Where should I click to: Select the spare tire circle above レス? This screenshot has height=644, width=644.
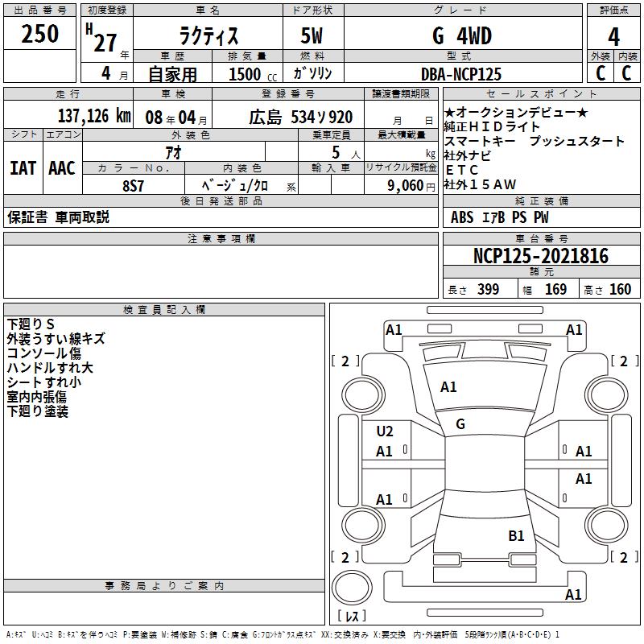[352, 588]
